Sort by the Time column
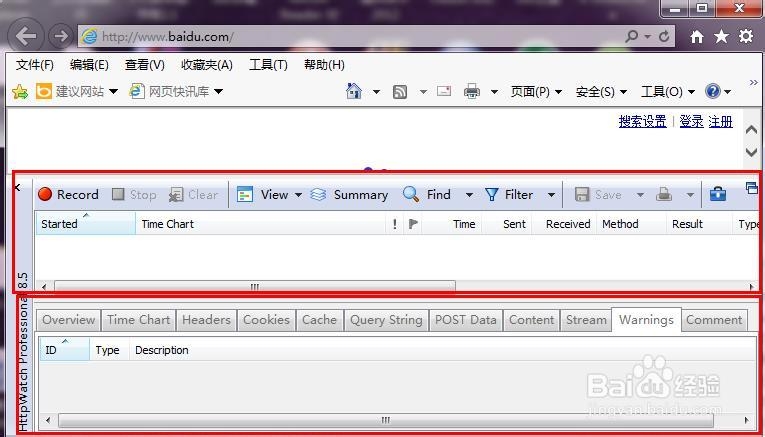765x437 pixels. pyautogui.click(x=452, y=223)
